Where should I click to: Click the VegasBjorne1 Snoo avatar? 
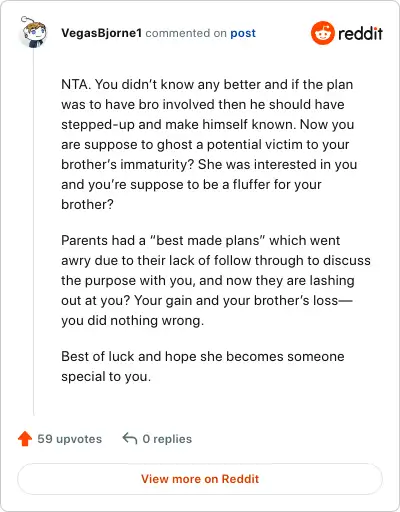pos(33,32)
